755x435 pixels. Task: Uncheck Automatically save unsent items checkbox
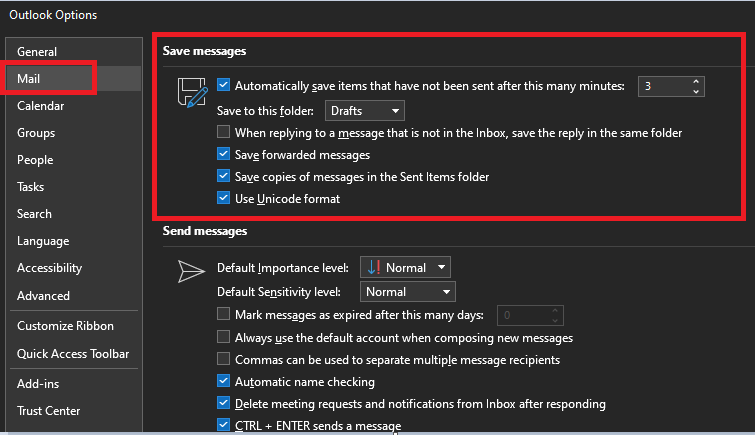point(223,85)
